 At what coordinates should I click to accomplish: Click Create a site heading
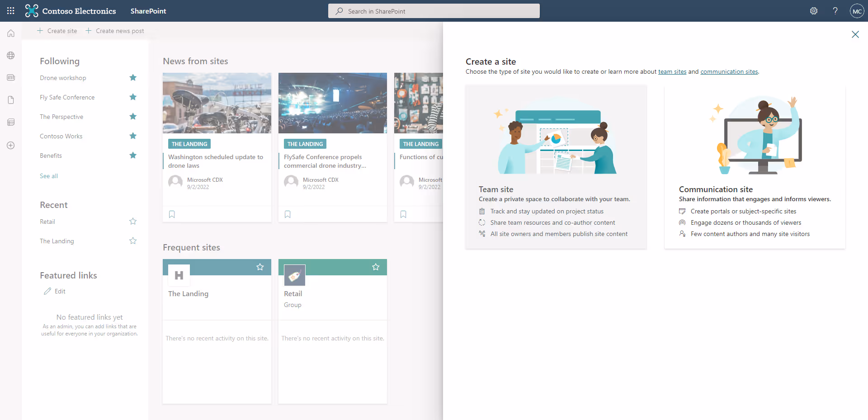[x=491, y=61]
